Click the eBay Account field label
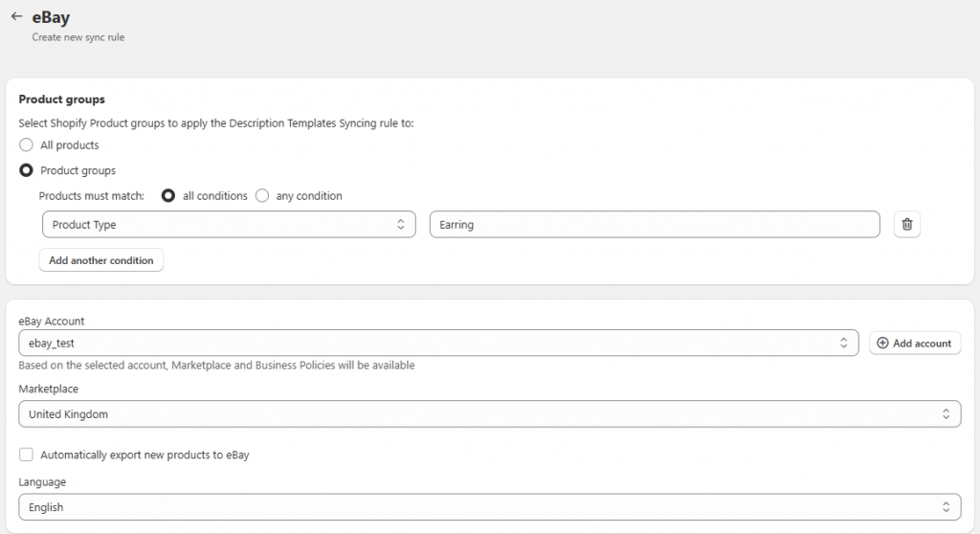The image size is (980, 534). 52,321
